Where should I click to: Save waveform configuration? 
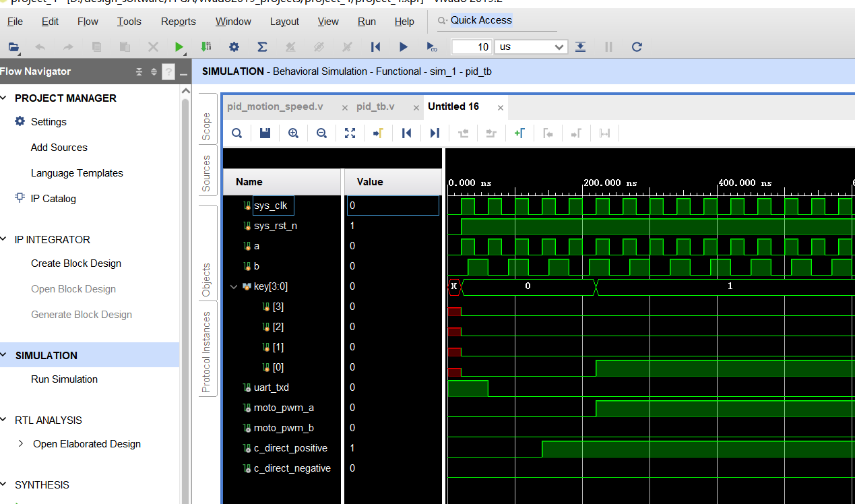265,133
